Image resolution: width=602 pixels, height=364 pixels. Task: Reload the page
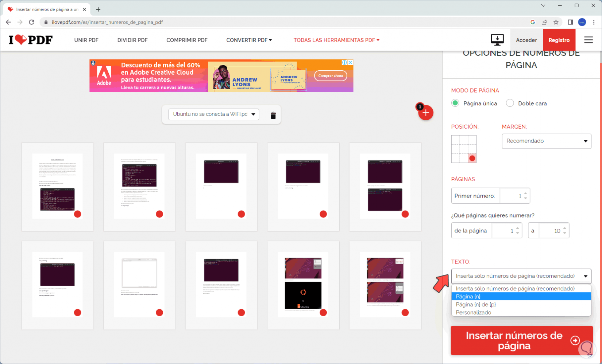point(32,22)
